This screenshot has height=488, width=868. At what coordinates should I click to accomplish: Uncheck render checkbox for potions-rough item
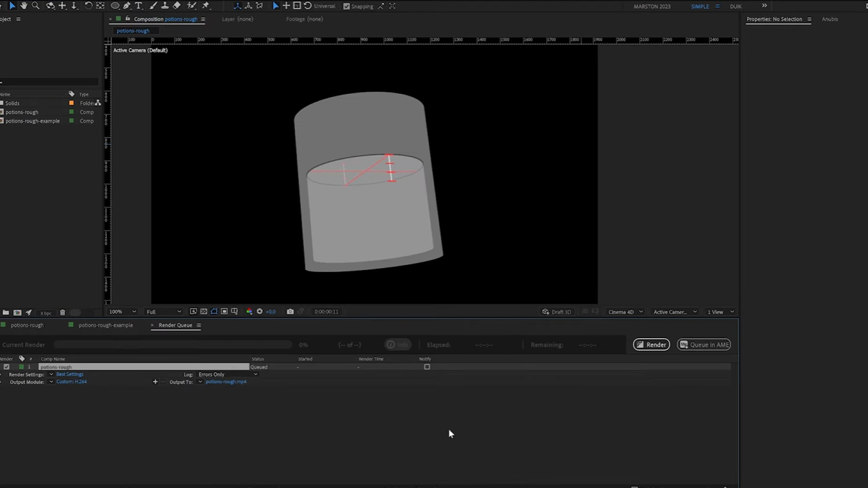coord(6,367)
